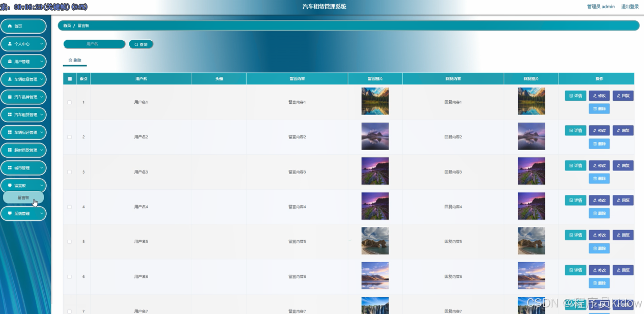644x314 pixels.
Task: Click the cell text 回复内容4
Action: [x=453, y=207]
